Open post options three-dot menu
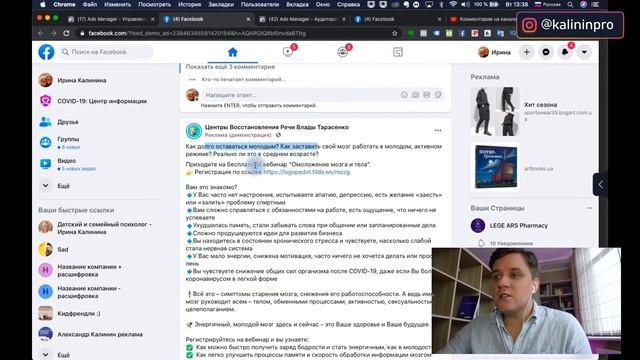Screen dimensions: 640x360 [x=438, y=131]
